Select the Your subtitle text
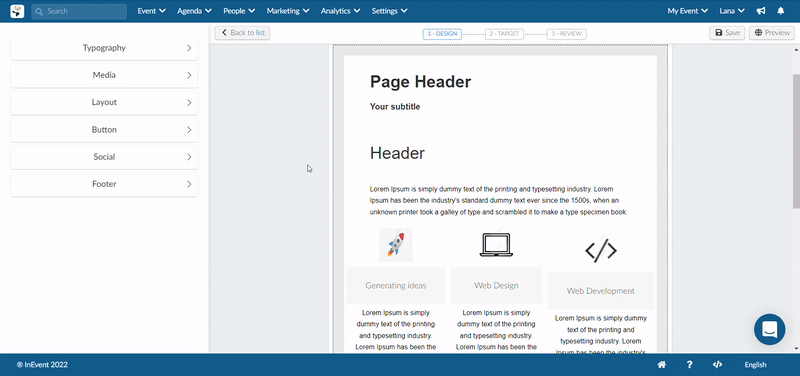800x376 pixels. coord(395,107)
